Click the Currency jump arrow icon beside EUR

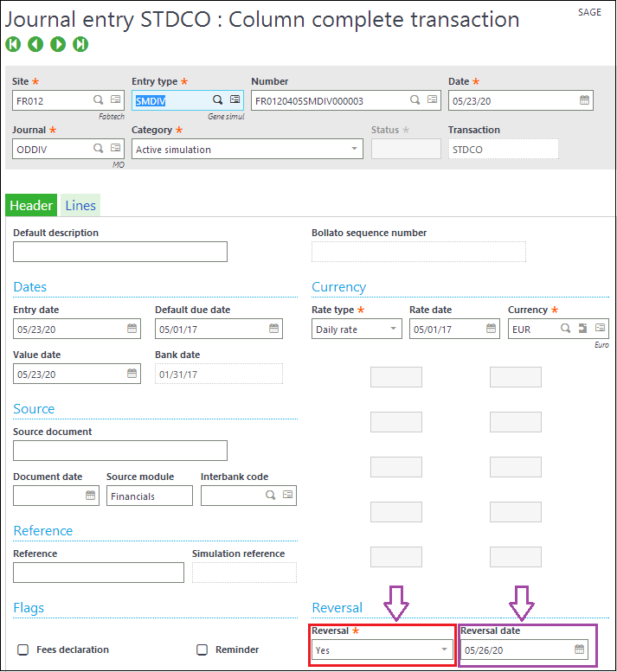pyautogui.click(x=582, y=329)
